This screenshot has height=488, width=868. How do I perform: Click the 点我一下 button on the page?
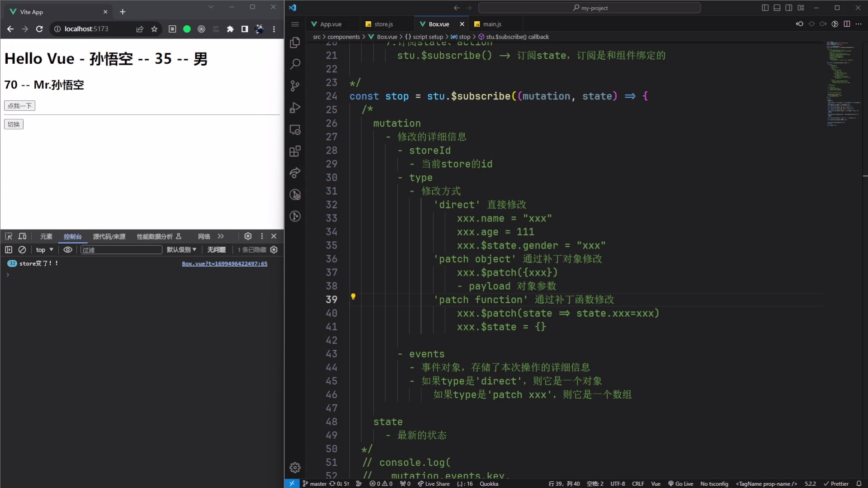click(x=19, y=106)
